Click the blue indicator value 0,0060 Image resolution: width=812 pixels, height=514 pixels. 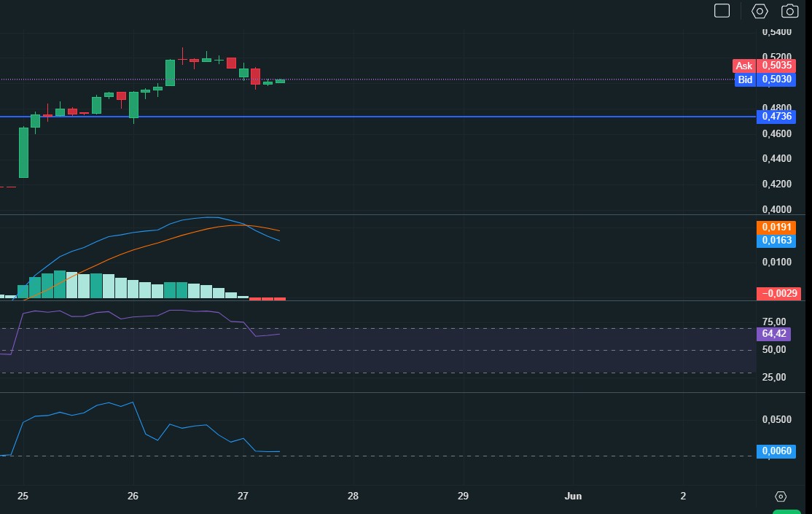[x=776, y=451]
